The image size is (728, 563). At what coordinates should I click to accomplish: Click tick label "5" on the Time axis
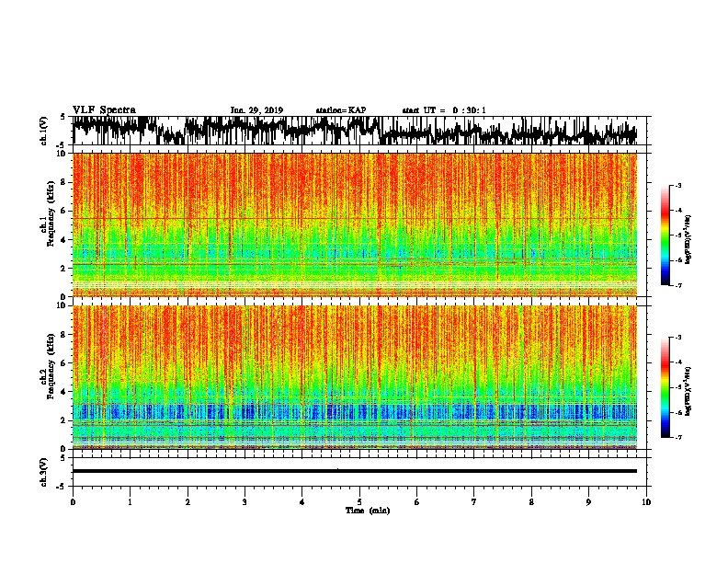[359, 502]
